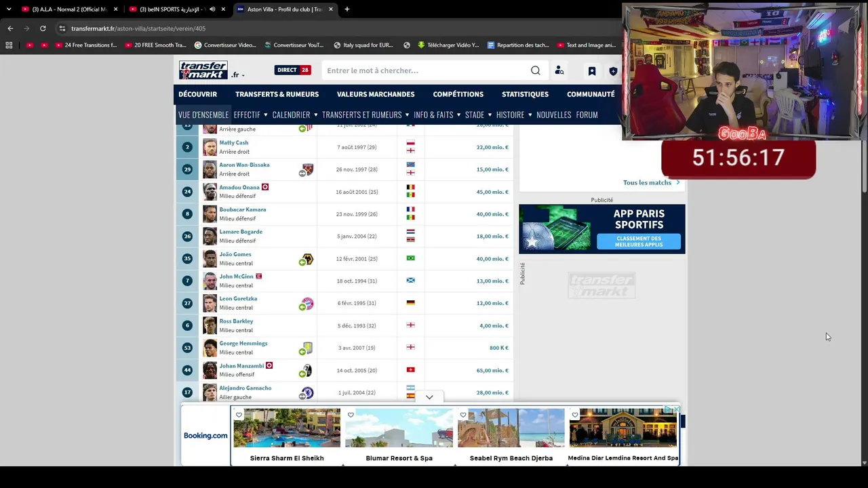Click Freiburg crest beside Johan Manzambi
The height and width of the screenshot is (488, 868).
point(307,371)
